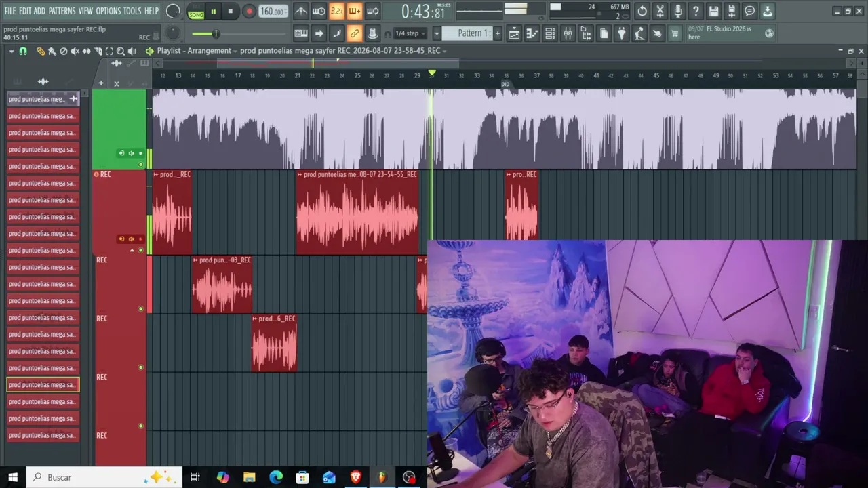Open the metronome toggle in the toolbar

[x=301, y=11]
